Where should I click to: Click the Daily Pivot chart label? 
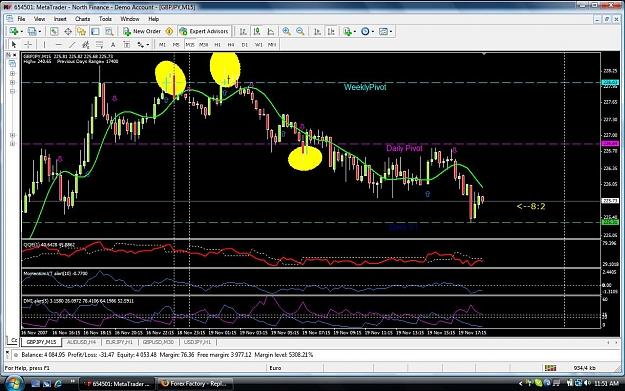tap(404, 148)
